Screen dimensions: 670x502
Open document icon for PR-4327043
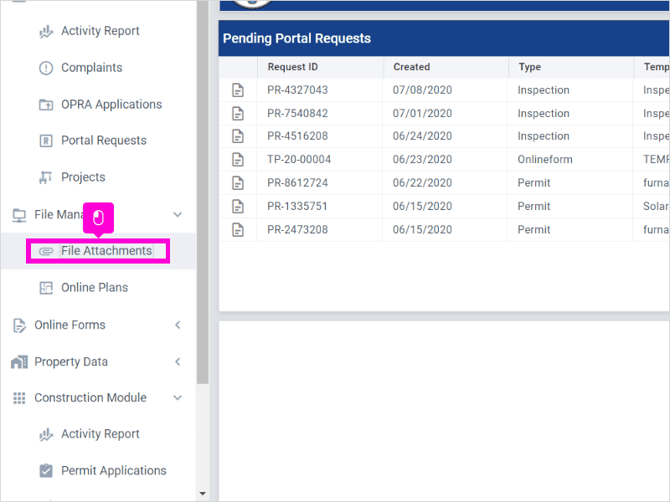coord(238,90)
